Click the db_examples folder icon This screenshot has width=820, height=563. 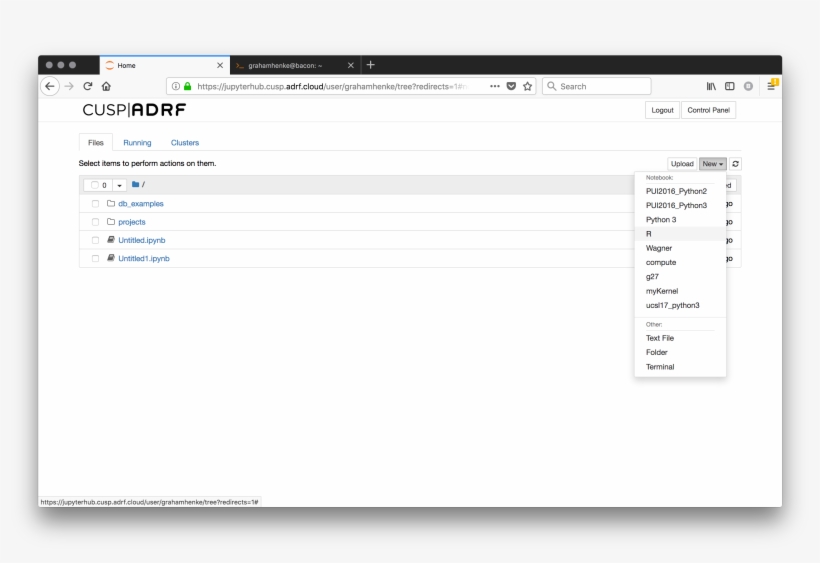(111, 203)
